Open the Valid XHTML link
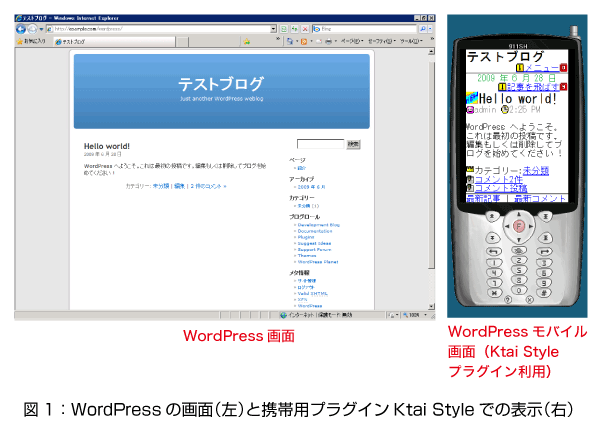The height and width of the screenshot is (432, 600). pyautogui.click(x=313, y=293)
